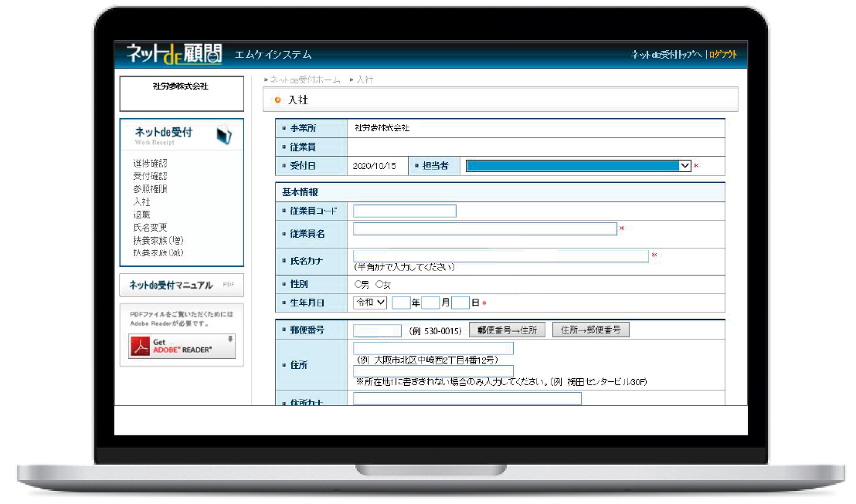Open 氏名変更 in the sidebar

[x=150, y=228]
